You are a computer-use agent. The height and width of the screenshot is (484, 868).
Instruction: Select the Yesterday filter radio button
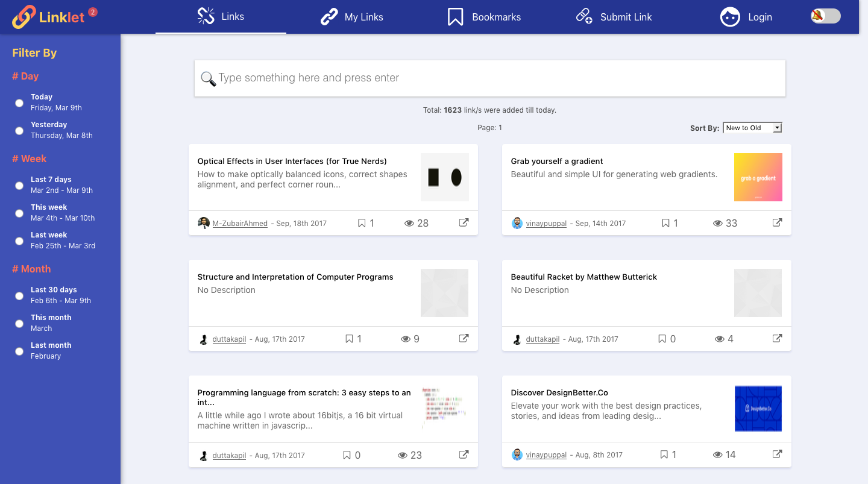19,130
